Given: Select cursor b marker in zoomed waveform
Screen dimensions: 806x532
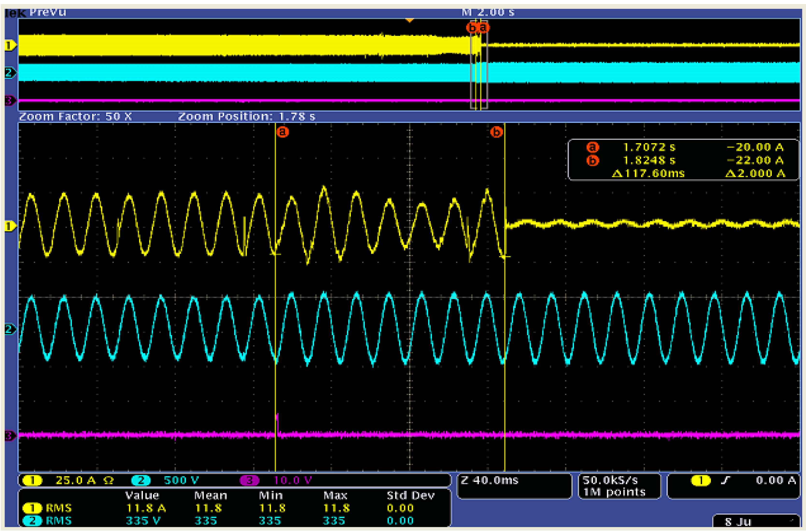Looking at the screenshot, I should coord(496,132).
